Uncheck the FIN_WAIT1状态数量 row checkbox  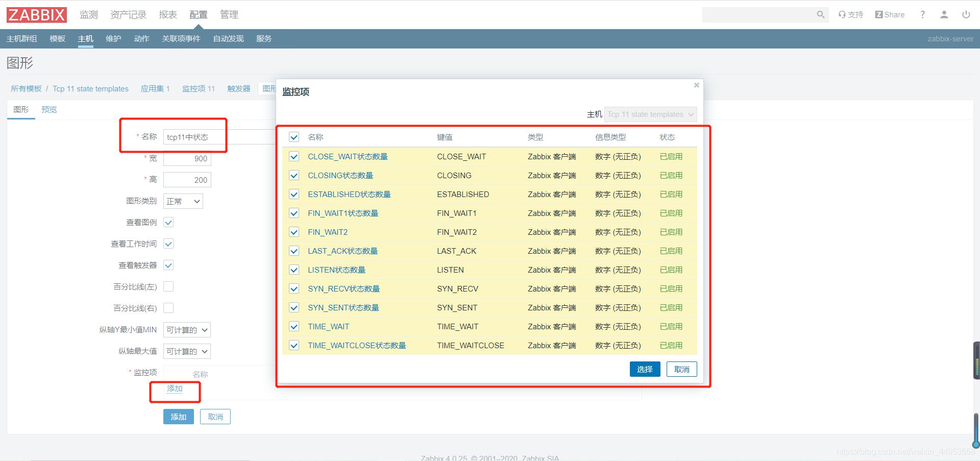(x=294, y=213)
